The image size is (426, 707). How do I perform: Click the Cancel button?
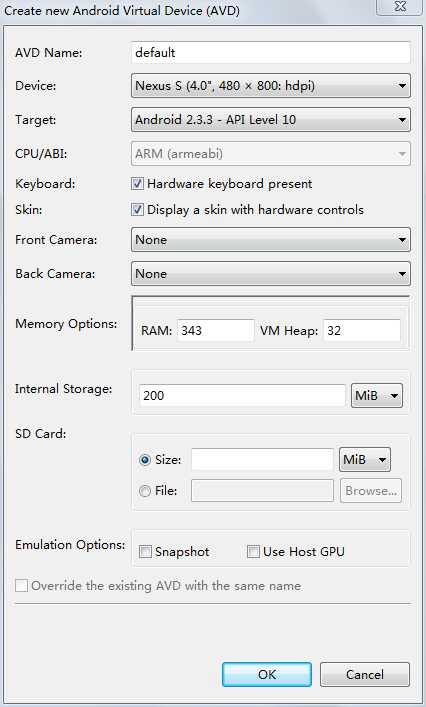365,675
